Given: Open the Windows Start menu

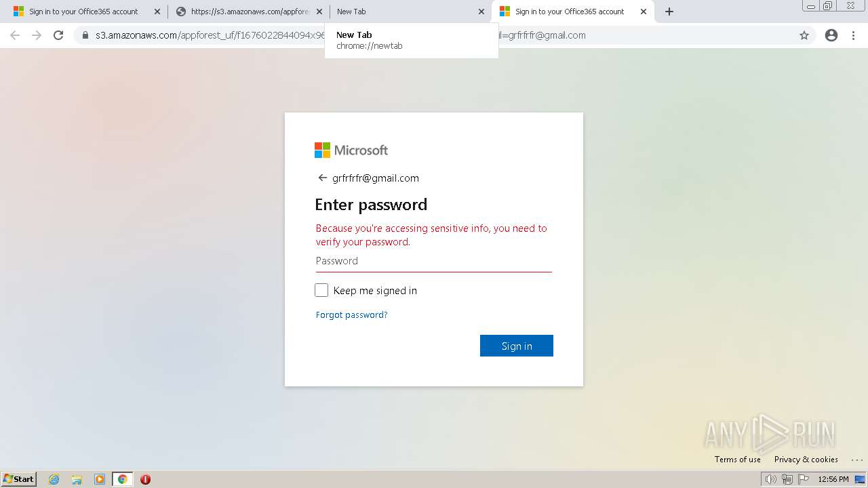Looking at the screenshot, I should [19, 479].
